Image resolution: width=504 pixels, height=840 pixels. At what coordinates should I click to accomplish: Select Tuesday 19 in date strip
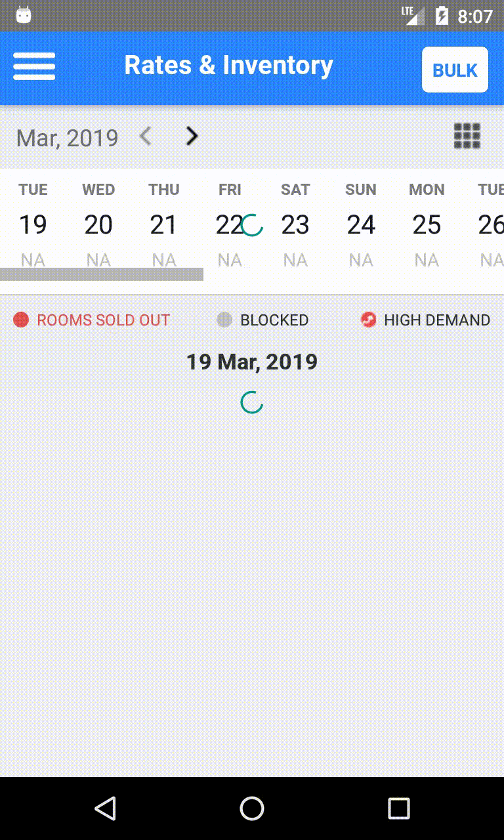(x=33, y=224)
